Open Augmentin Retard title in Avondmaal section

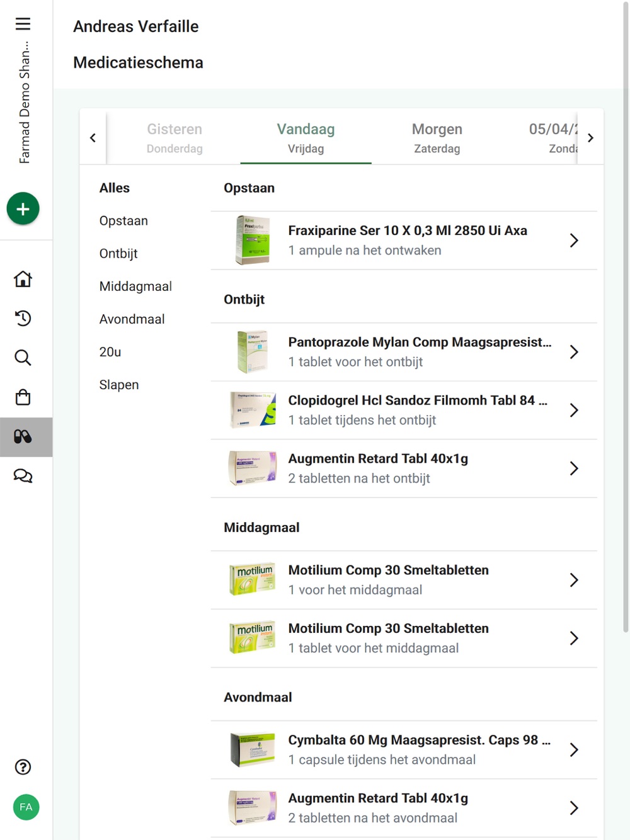point(378,798)
